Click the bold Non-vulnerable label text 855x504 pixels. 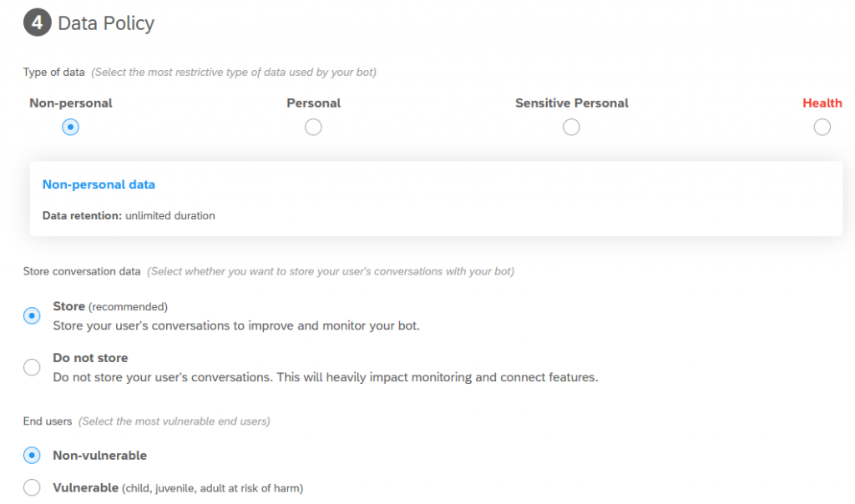(x=100, y=456)
